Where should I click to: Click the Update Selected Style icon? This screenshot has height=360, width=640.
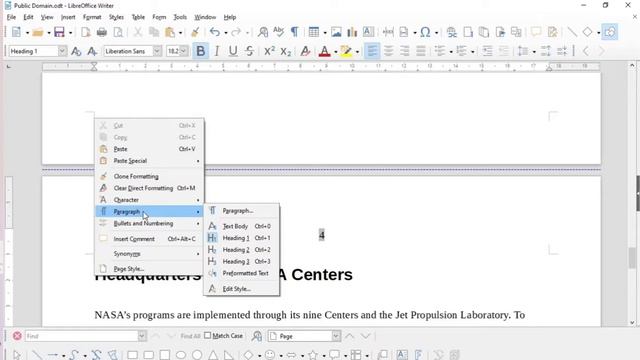pos(76,51)
